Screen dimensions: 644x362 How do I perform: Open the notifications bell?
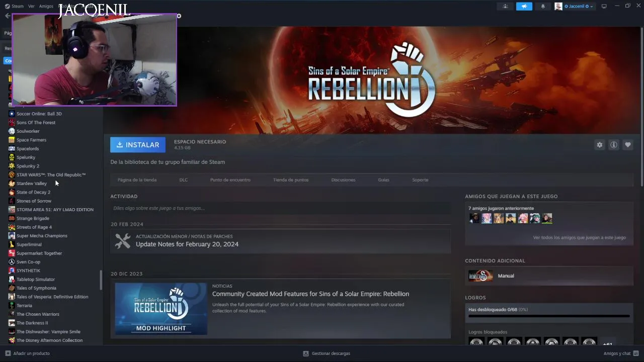543,6
